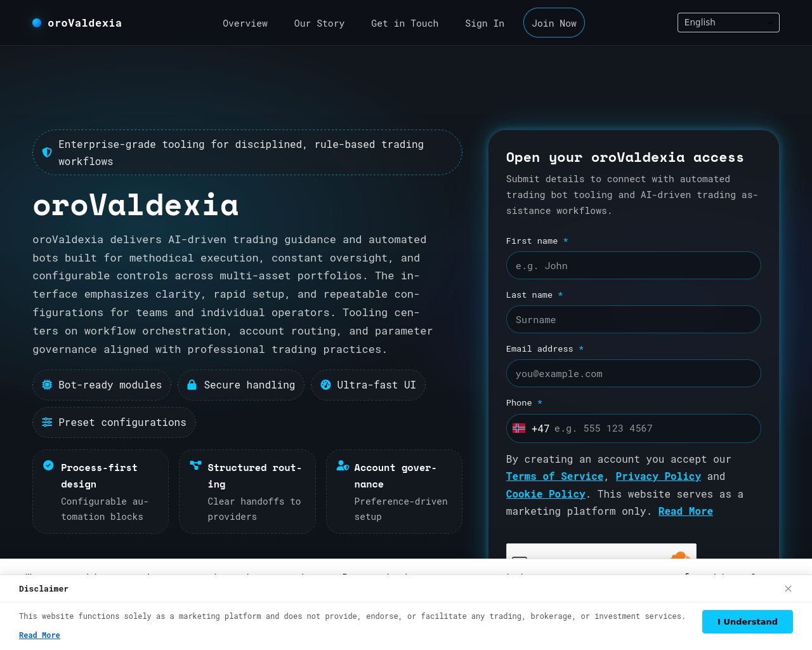Click the lock icon beside Secure handling
The width and height of the screenshot is (812, 650).
pos(192,385)
